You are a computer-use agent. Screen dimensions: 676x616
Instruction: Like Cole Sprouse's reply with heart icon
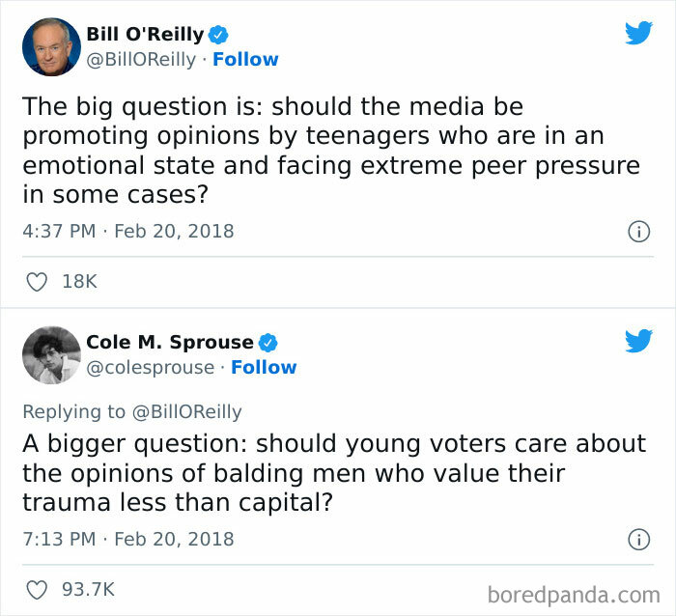coord(38,589)
